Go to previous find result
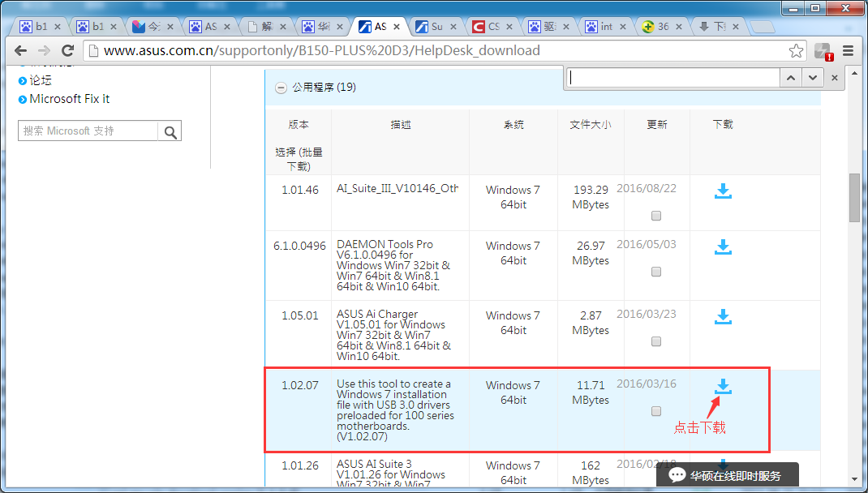868x493 pixels. click(791, 78)
